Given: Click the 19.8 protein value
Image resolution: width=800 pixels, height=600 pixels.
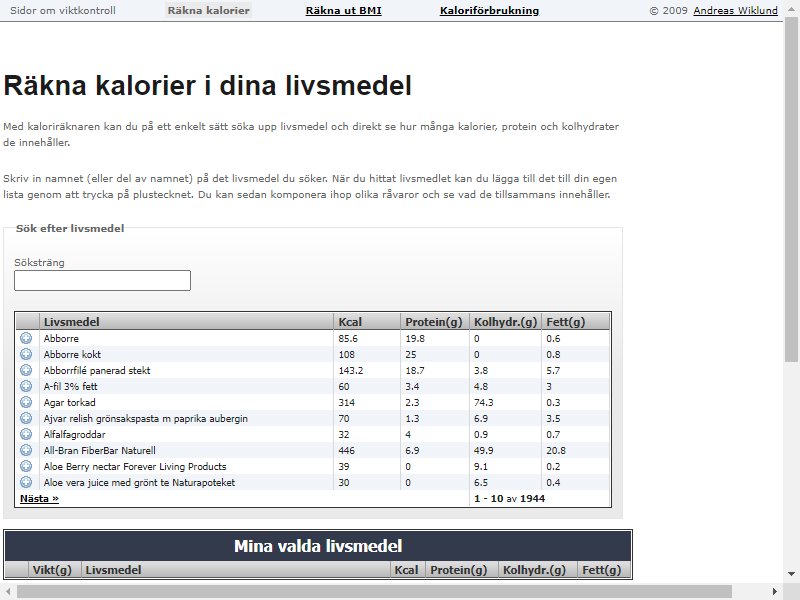Looking at the screenshot, I should 415,338.
